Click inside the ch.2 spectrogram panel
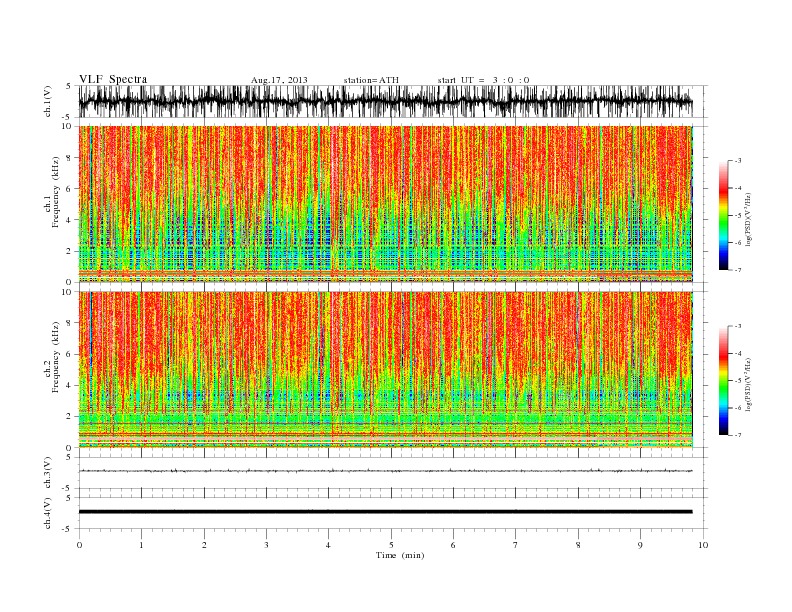Screen dimensions: 792x612 385,370
